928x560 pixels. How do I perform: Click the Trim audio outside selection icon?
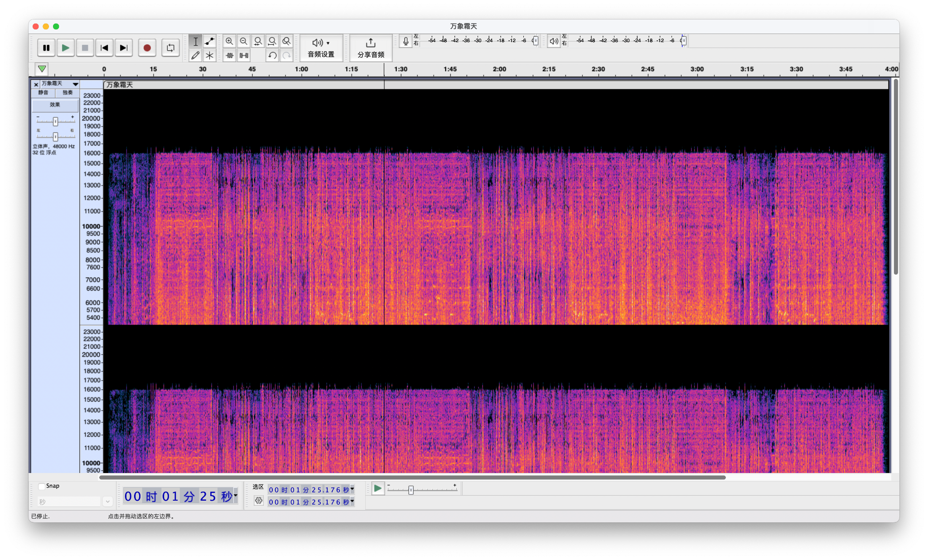tap(230, 55)
